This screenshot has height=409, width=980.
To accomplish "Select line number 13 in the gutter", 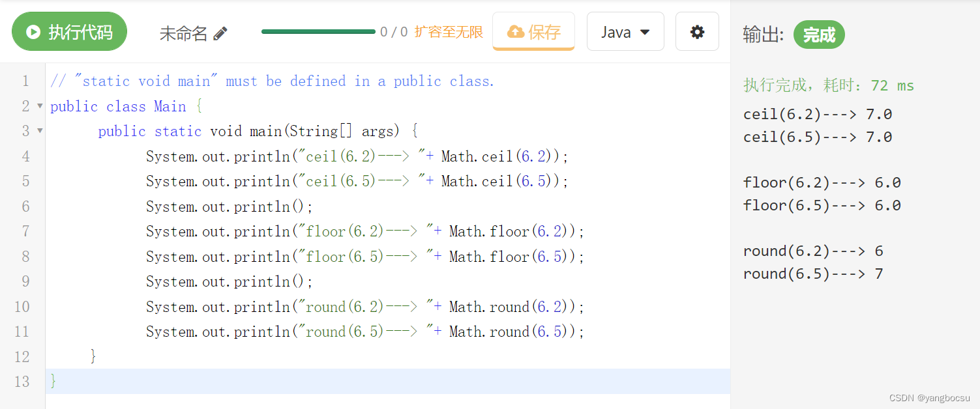I will (22, 381).
